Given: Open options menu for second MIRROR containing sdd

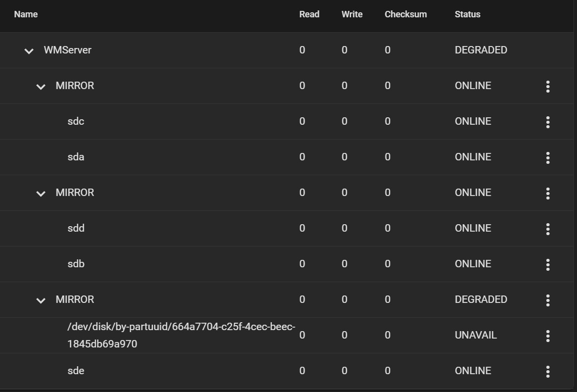Looking at the screenshot, I should pyautogui.click(x=548, y=194).
